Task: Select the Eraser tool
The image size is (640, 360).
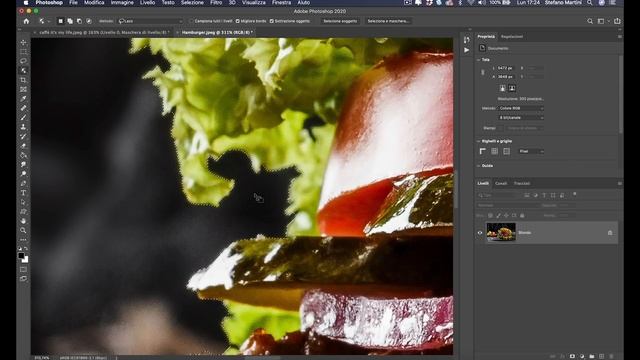Action: (23, 146)
